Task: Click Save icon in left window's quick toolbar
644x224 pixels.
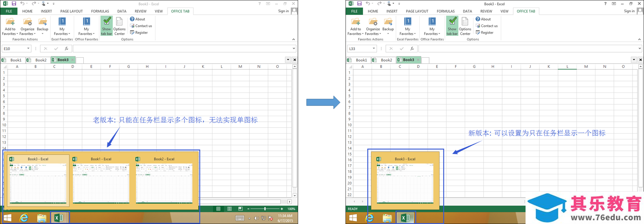Action: [x=14, y=4]
